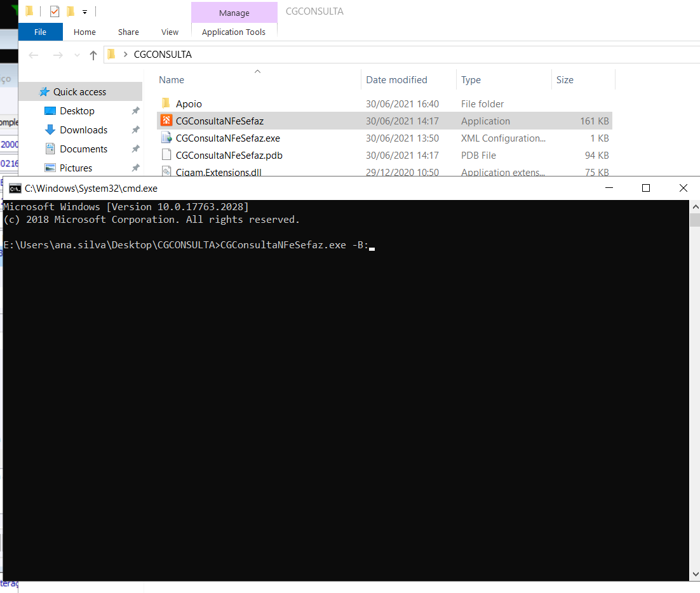This screenshot has height=593, width=700.
Task: Sort by the Size column header
Action: pos(565,80)
